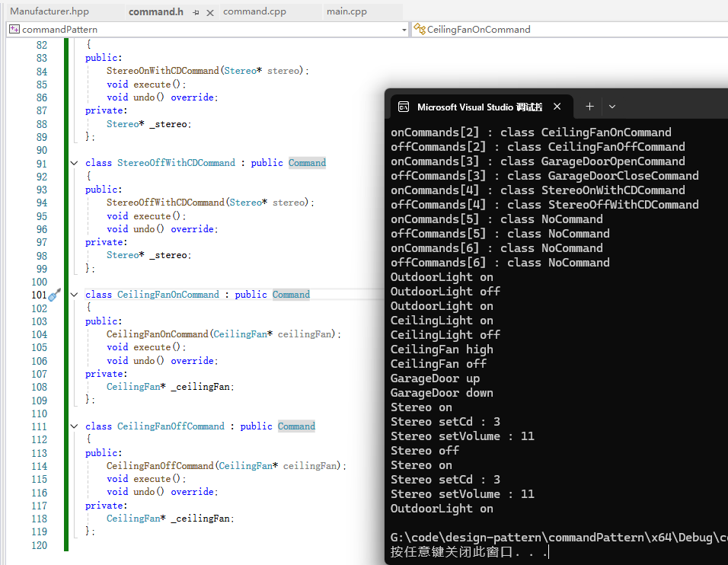Open the command.cpp tab
The width and height of the screenshot is (728, 565).
click(x=254, y=11)
